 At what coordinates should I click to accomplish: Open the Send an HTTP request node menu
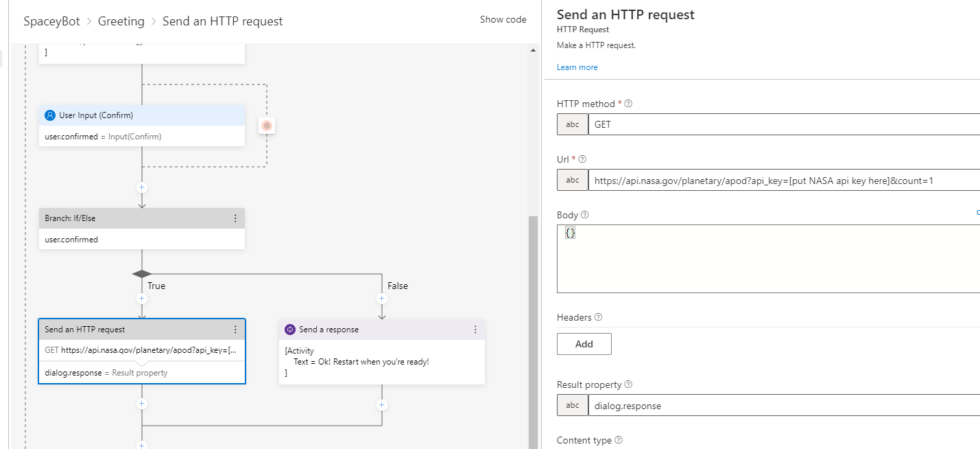click(x=235, y=330)
